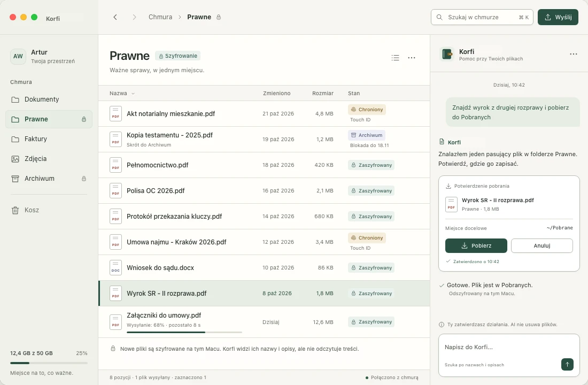Focus the Szukaj w chmurze search field
The width and height of the screenshot is (588, 385).
pos(482,17)
